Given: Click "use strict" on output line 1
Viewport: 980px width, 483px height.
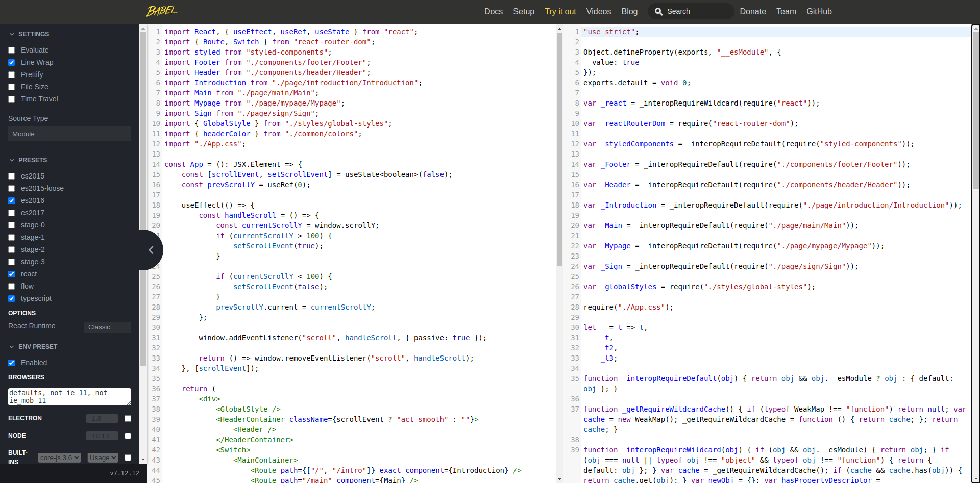Looking at the screenshot, I should click(x=609, y=32).
